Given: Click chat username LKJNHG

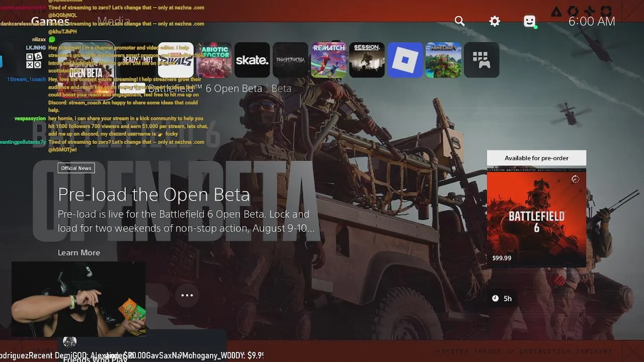Looking at the screenshot, I should [36, 48].
